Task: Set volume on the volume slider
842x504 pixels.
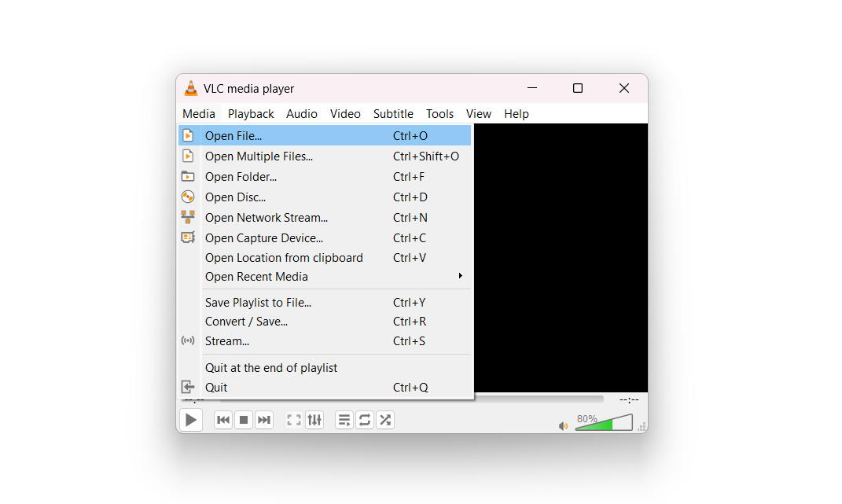Action: pyautogui.click(x=604, y=422)
